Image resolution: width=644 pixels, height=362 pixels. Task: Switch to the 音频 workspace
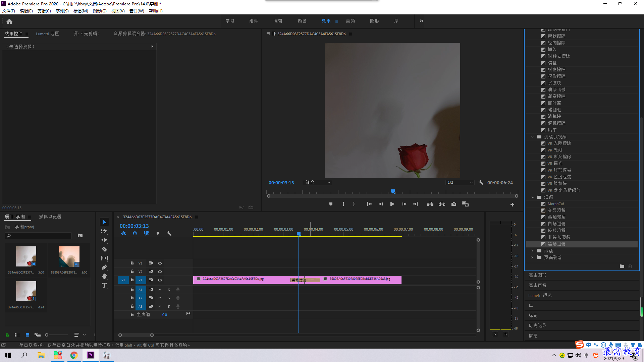coord(350,21)
